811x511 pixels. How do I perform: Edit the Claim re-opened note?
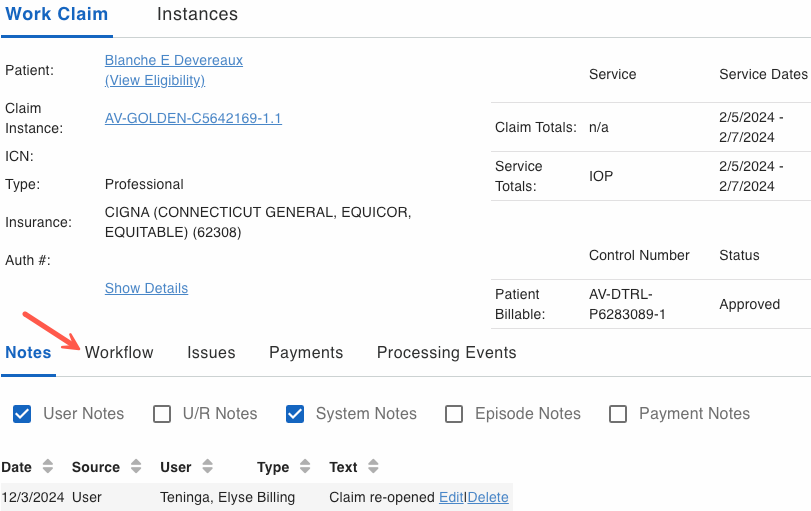click(x=451, y=497)
